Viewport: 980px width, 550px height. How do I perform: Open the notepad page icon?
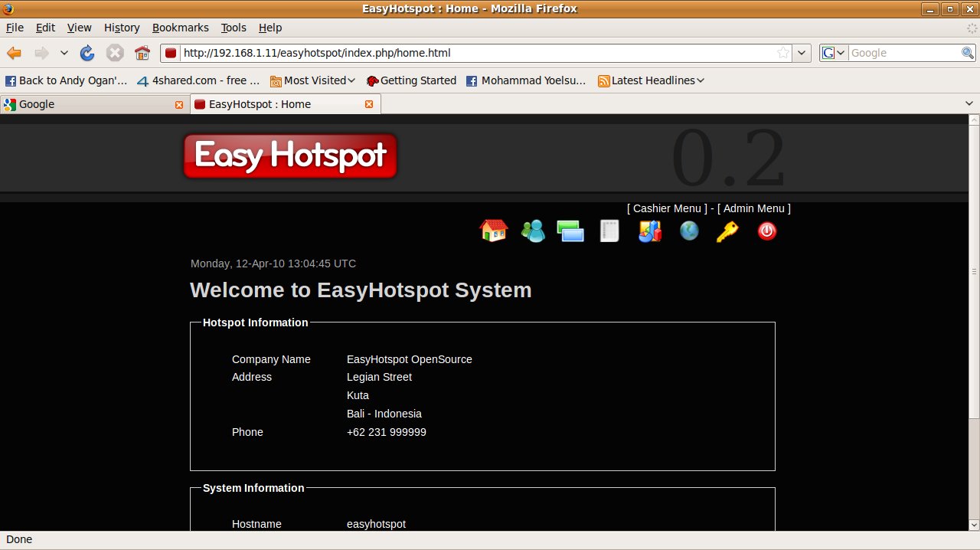(x=609, y=231)
